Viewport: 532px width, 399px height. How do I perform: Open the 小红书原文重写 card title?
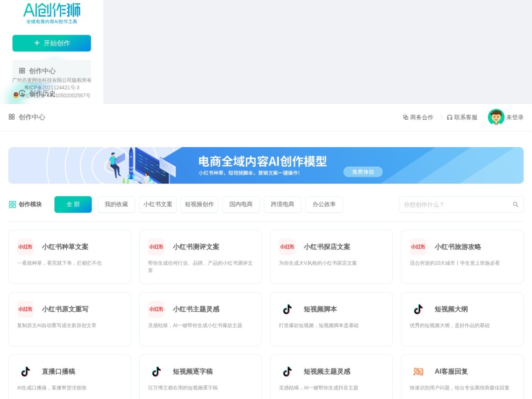[65, 309]
